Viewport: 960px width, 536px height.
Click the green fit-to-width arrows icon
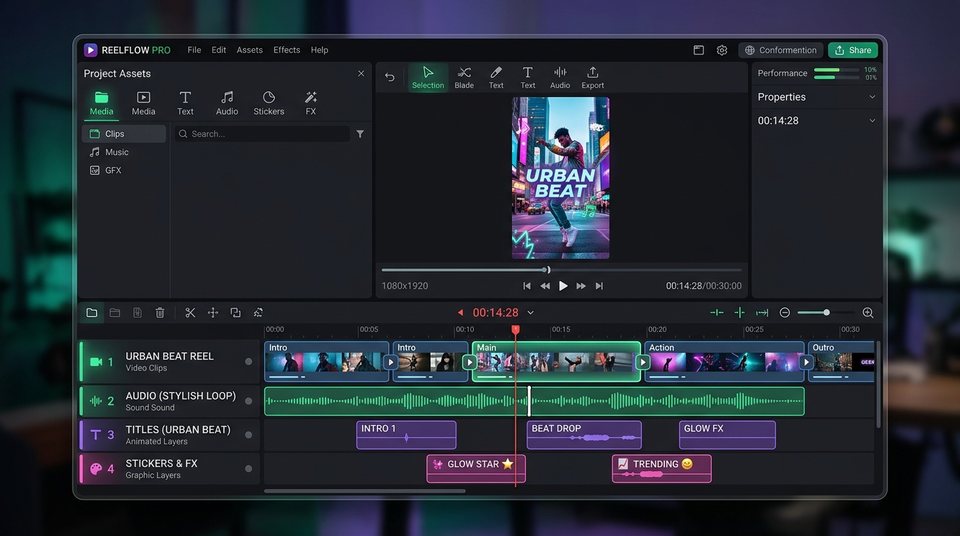(x=762, y=312)
